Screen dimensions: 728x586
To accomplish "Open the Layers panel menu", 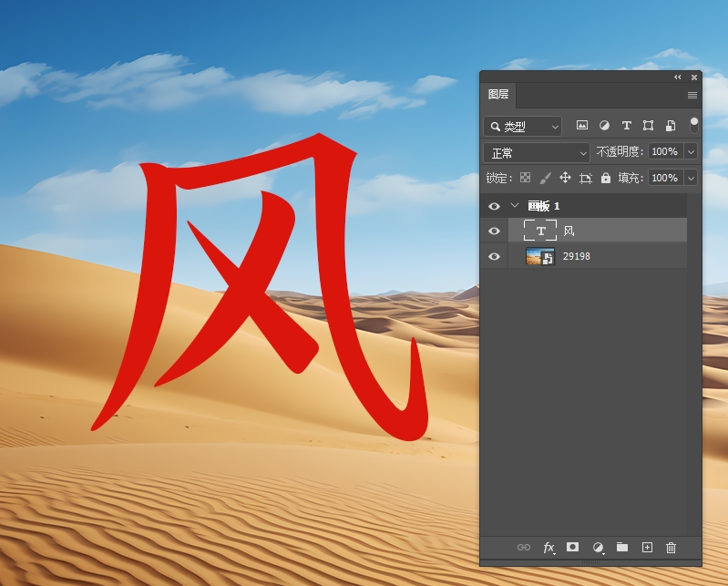I will pyautogui.click(x=692, y=95).
